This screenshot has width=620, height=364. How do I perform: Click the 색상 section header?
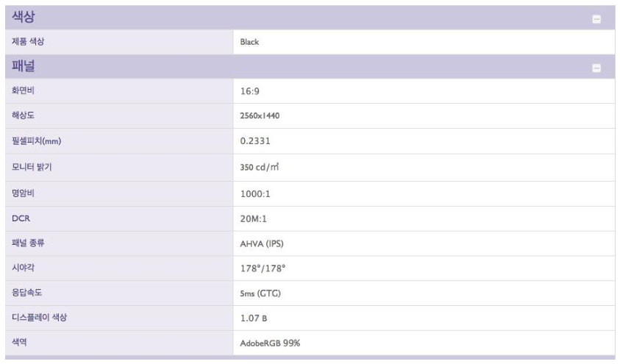(x=310, y=17)
